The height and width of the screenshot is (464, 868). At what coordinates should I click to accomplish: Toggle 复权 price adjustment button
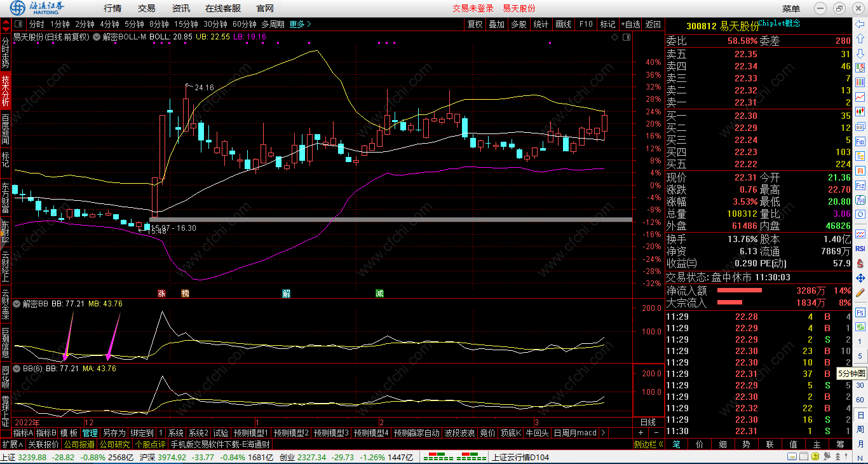pos(475,24)
